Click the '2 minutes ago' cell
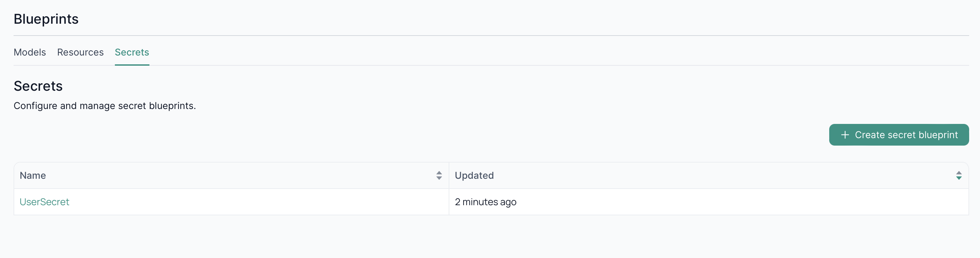 coord(486,202)
